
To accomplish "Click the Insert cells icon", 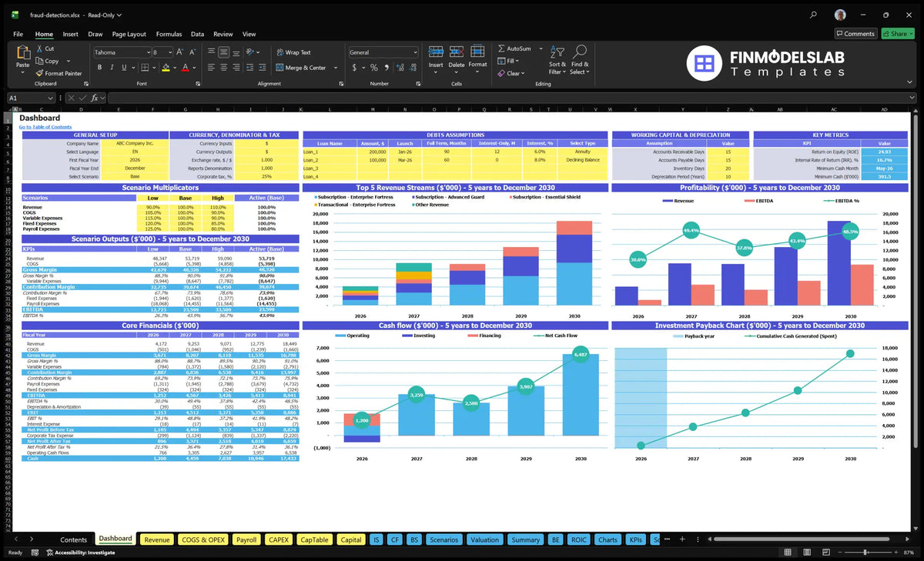I will pyautogui.click(x=436, y=52).
